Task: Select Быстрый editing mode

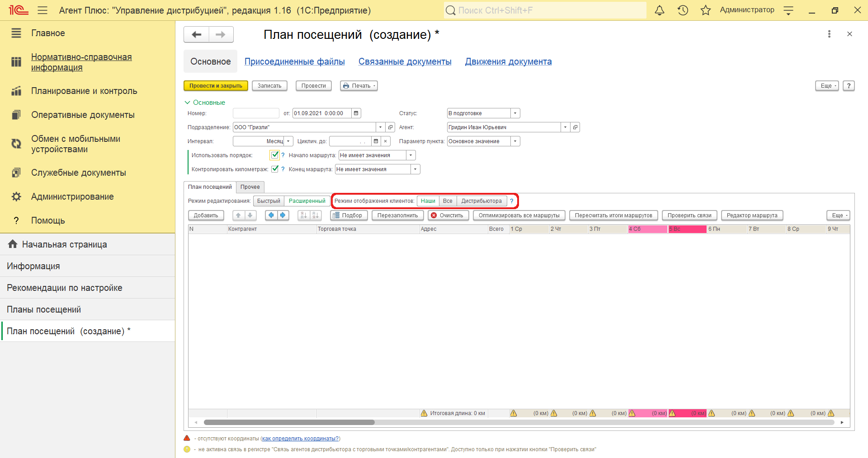Action: (x=269, y=201)
